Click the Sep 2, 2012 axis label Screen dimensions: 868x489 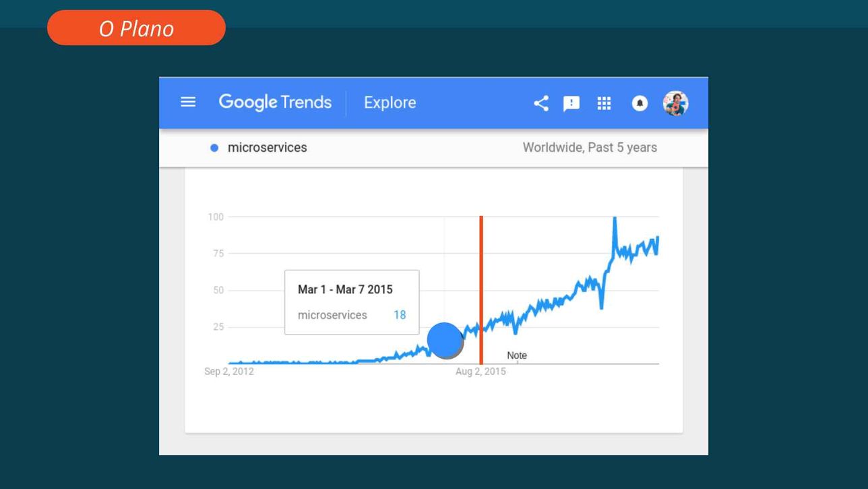click(x=229, y=371)
